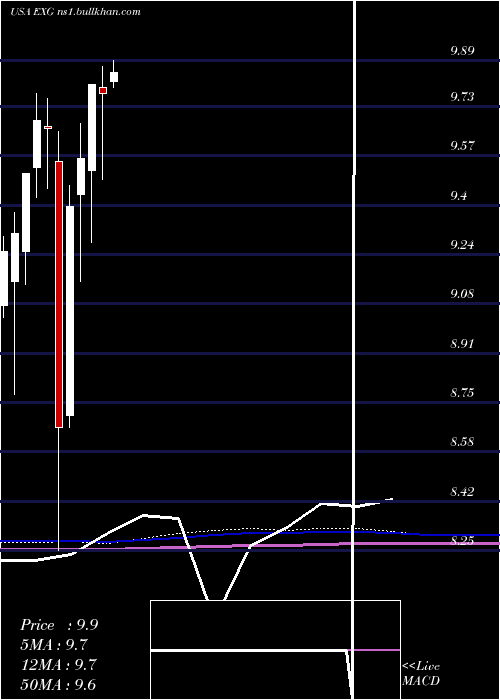Select the latest white candlestick near 9.89
The width and height of the screenshot is (500, 700).
point(114,77)
